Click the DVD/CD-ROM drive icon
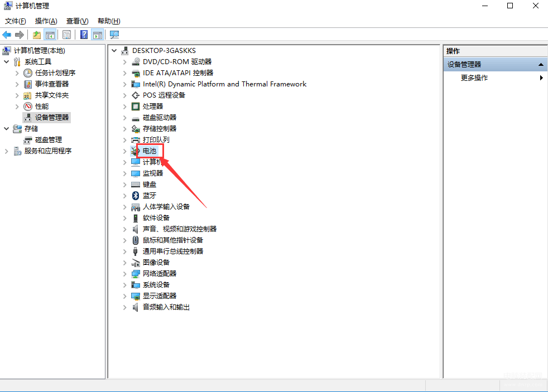The height and width of the screenshot is (392, 548). pyautogui.click(x=136, y=62)
